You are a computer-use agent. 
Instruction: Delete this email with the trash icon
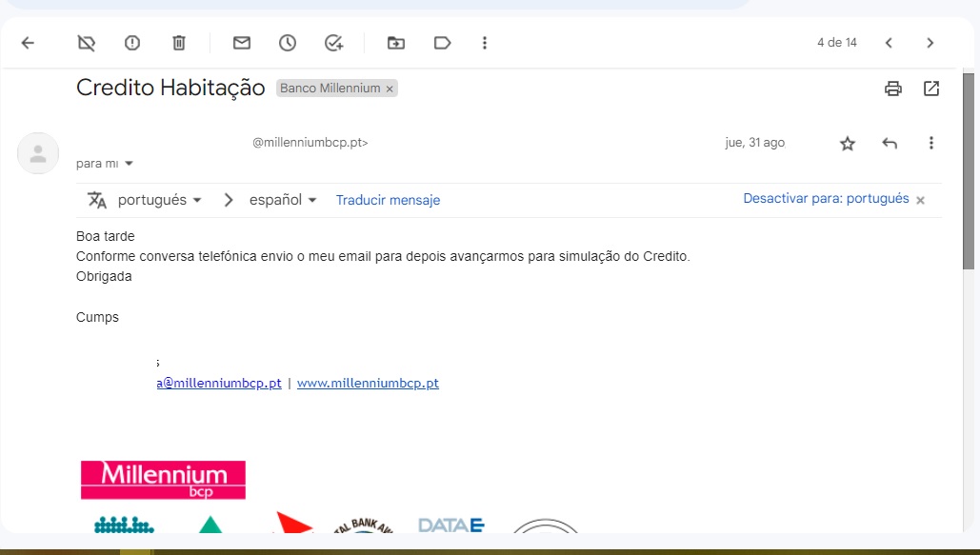179,43
